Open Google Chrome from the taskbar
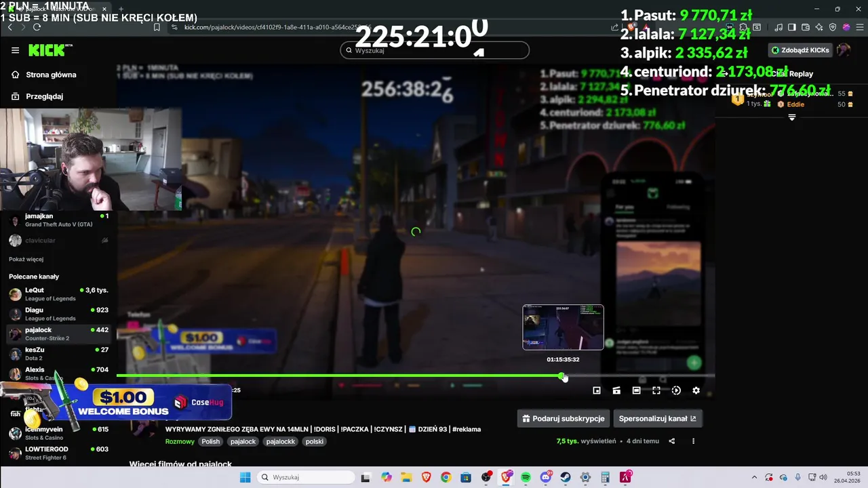 click(446, 477)
